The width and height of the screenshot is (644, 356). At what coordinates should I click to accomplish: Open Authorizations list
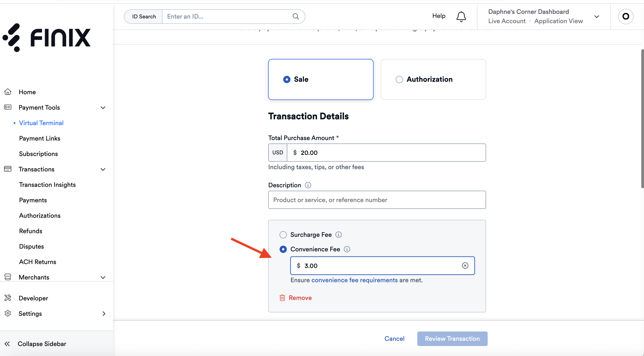(40, 215)
